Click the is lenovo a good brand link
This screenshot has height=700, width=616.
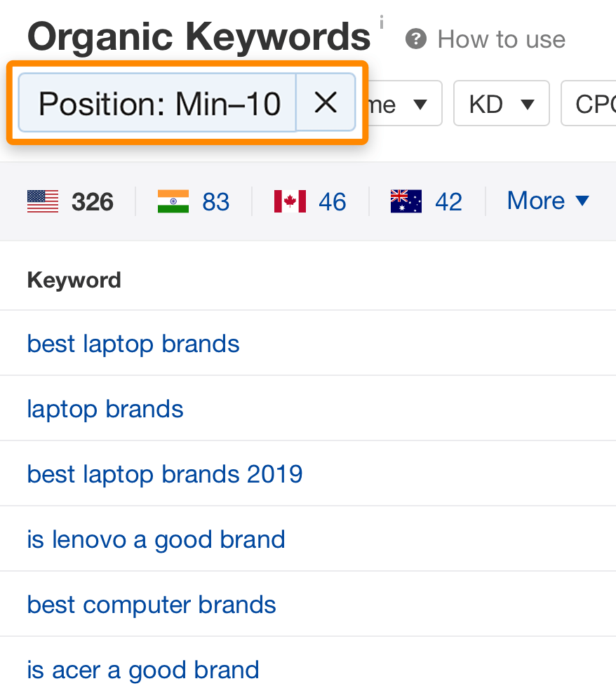pos(156,539)
